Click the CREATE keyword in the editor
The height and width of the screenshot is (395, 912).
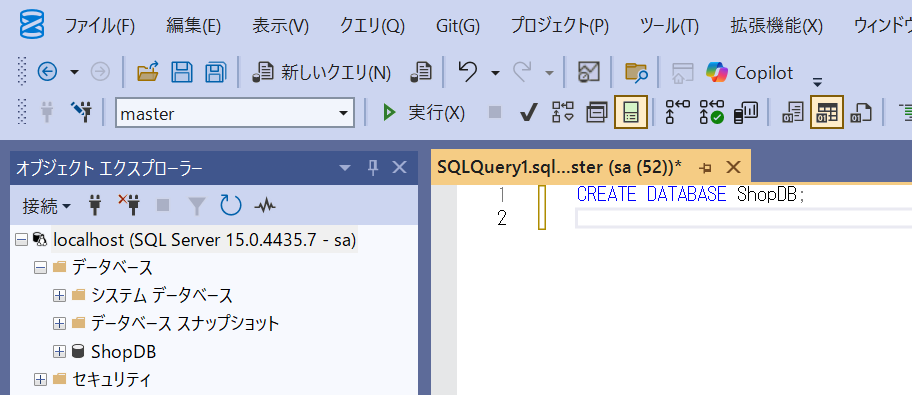click(x=607, y=194)
